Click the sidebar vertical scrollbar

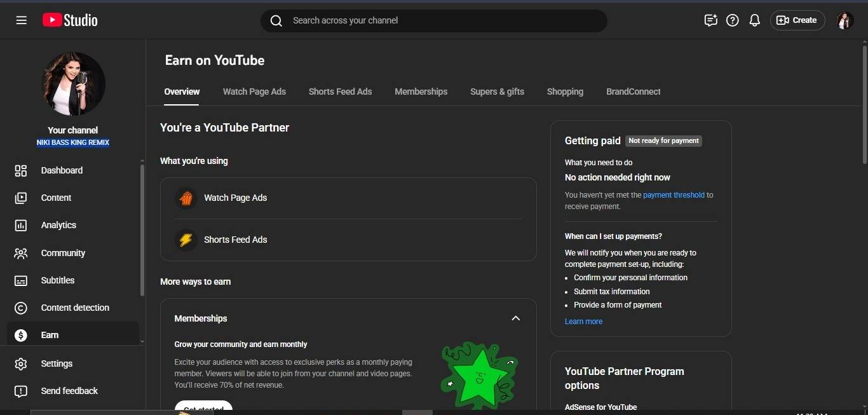[142, 229]
